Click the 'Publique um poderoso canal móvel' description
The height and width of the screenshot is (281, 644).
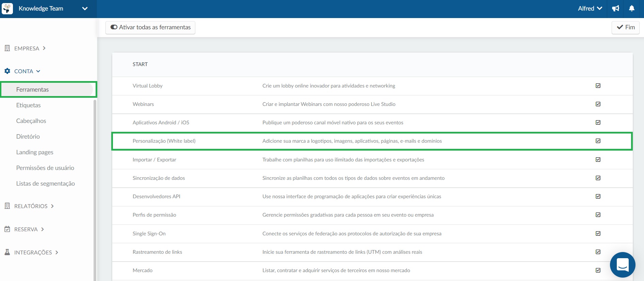tap(333, 123)
